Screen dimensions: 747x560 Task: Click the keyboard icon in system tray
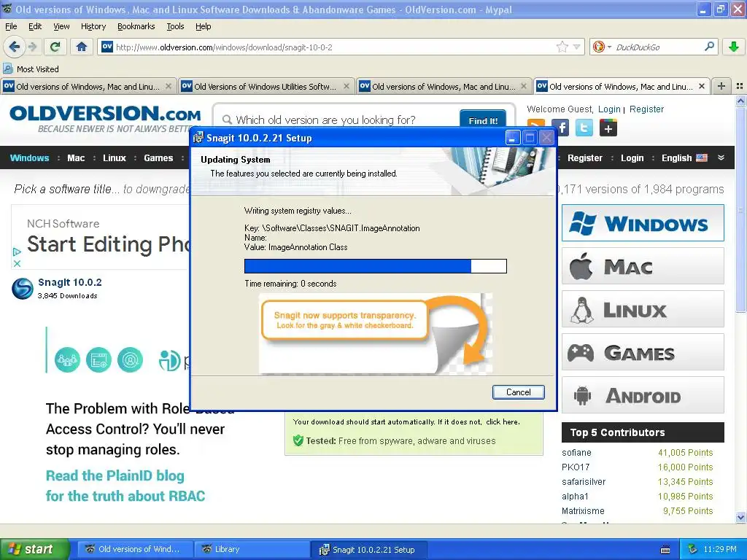coord(665,550)
